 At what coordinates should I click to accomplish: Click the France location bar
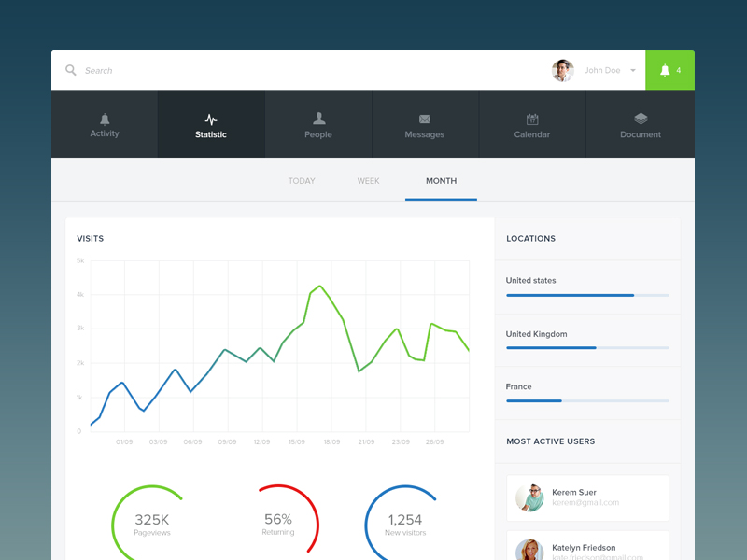coord(587,400)
